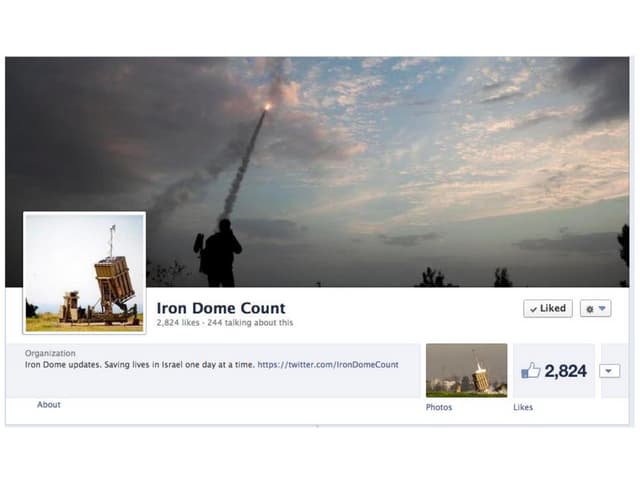This screenshot has width=640, height=480.
Task: Click the "244 talking about this" text
Action: click(251, 323)
